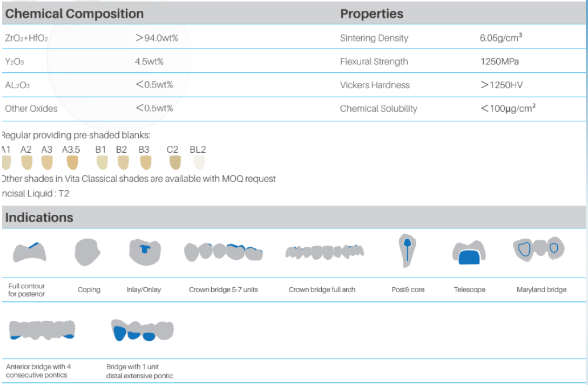Click the Bridge with 1 unit distal caption
The width and height of the screenshot is (588, 385).
pos(139,371)
